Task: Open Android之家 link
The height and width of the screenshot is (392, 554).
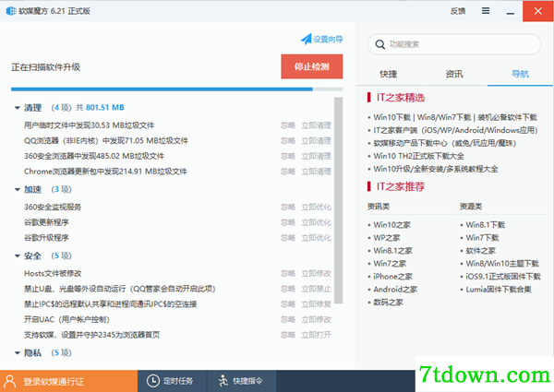Action: pyautogui.click(x=395, y=290)
